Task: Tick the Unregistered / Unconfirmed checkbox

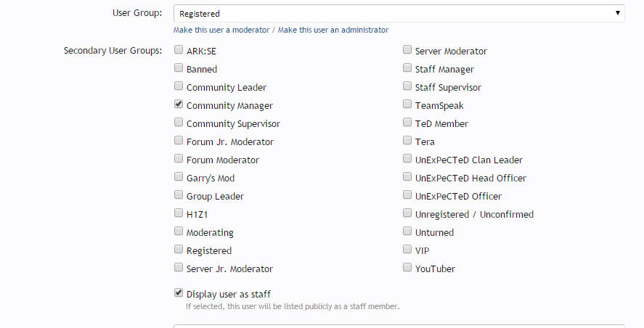Action: pyautogui.click(x=407, y=213)
